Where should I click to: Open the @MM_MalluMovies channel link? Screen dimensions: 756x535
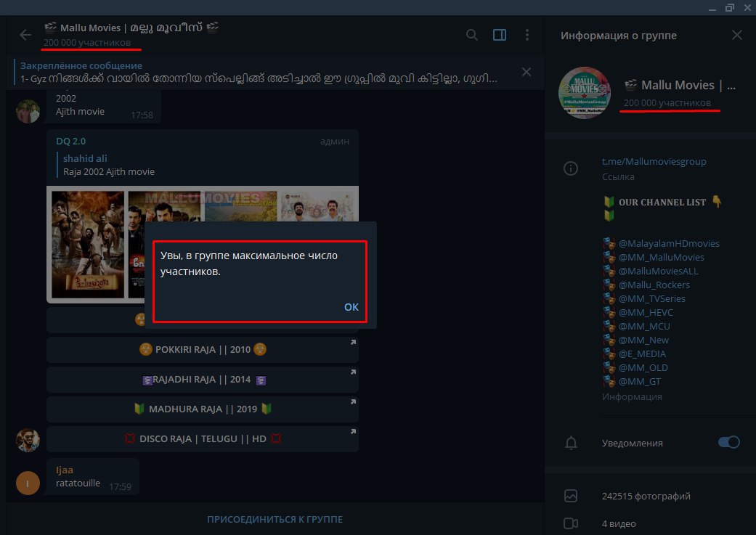pos(661,258)
